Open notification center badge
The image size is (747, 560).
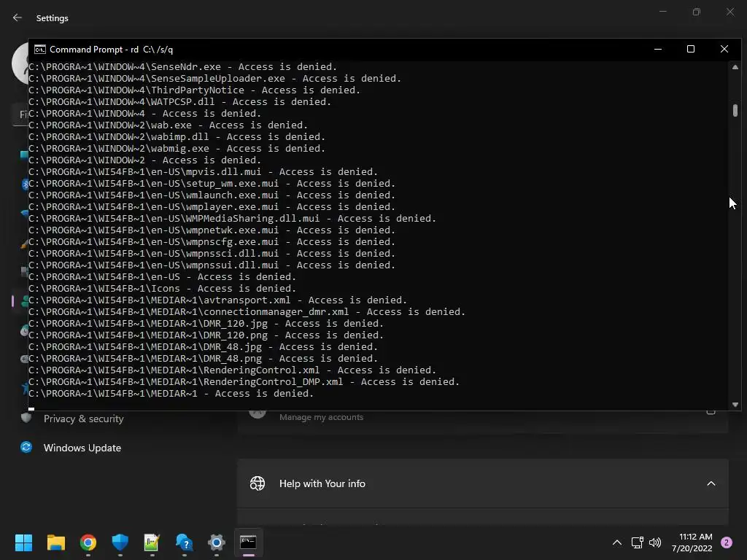pos(727,542)
